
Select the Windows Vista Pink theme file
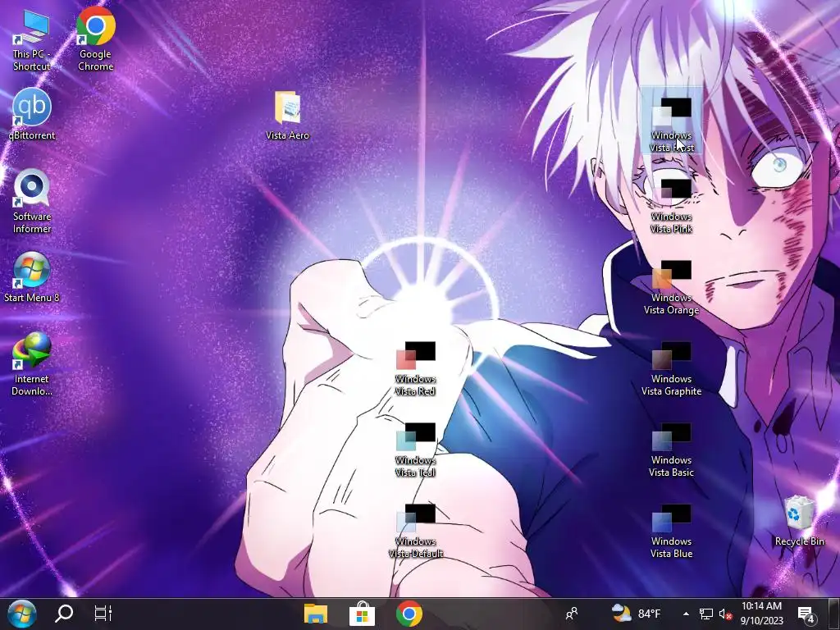pyautogui.click(x=671, y=206)
